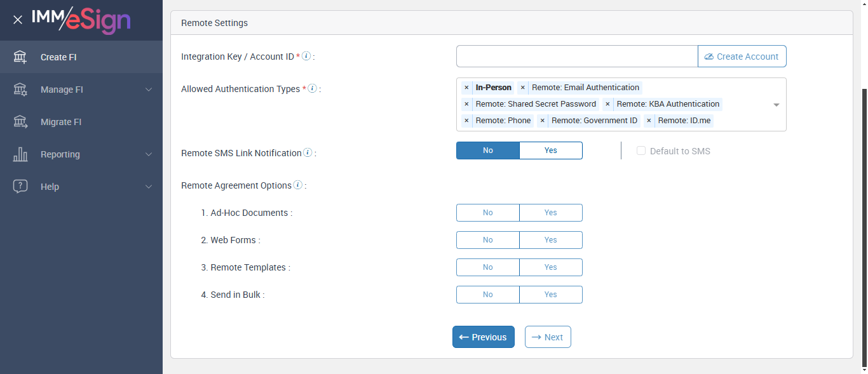
Task: Open the authentication types dropdown arrow
Action: click(x=776, y=105)
